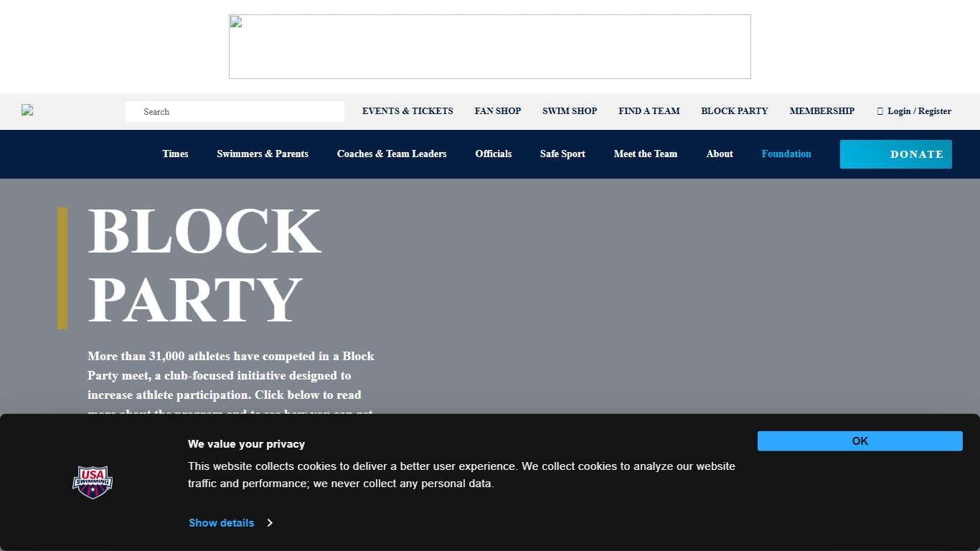Expand the Times menu
Viewport: 980px width, 551px height.
pos(175,154)
